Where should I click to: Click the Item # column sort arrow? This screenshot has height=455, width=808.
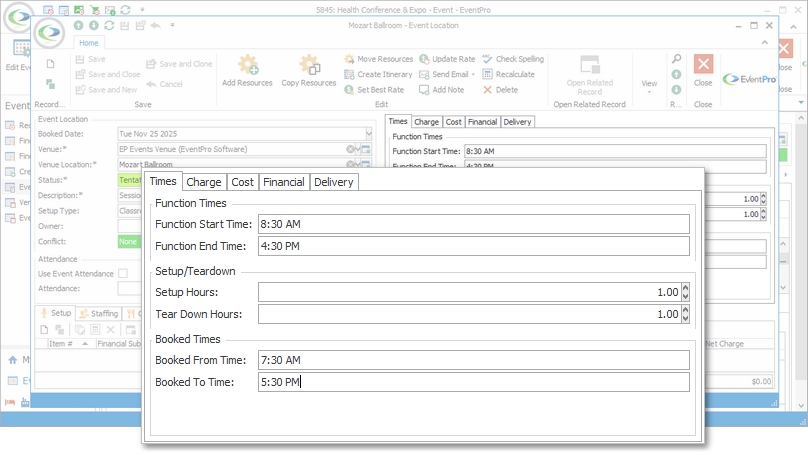(85, 344)
